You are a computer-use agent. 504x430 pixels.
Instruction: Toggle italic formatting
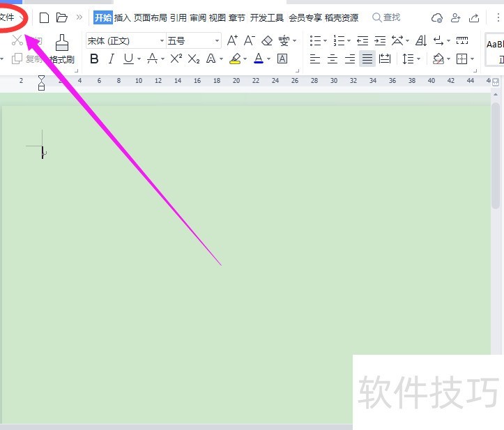112,59
